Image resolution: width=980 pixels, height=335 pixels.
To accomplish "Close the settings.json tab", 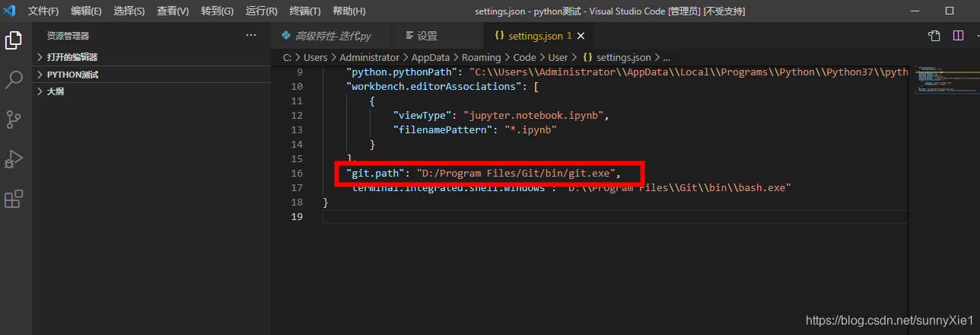I will point(581,36).
